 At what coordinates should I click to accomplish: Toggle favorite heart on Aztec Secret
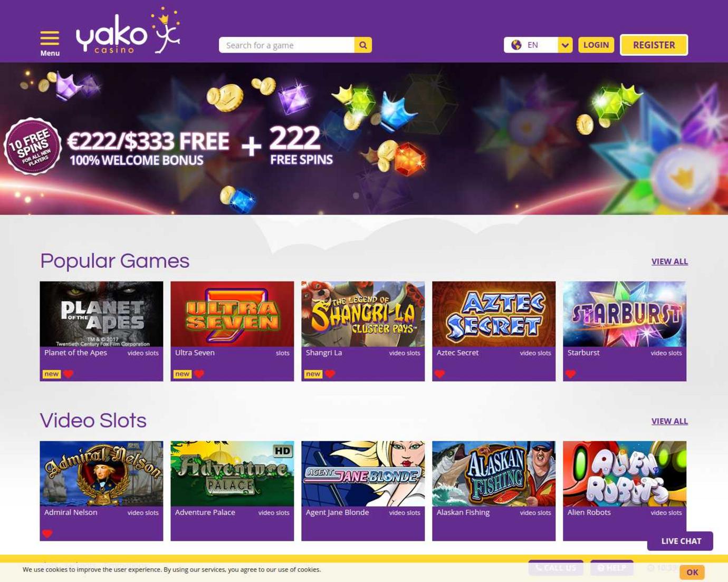440,374
